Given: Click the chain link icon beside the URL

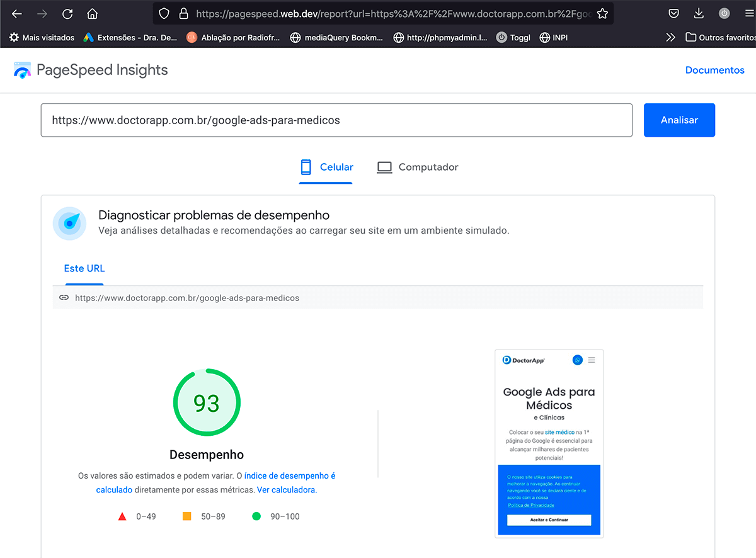Looking at the screenshot, I should 64,297.
